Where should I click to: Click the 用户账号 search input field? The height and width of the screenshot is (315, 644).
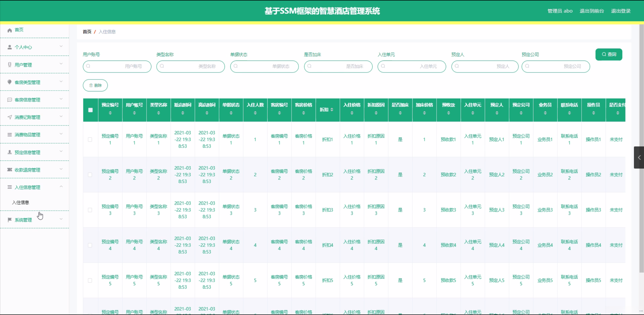pos(117,66)
